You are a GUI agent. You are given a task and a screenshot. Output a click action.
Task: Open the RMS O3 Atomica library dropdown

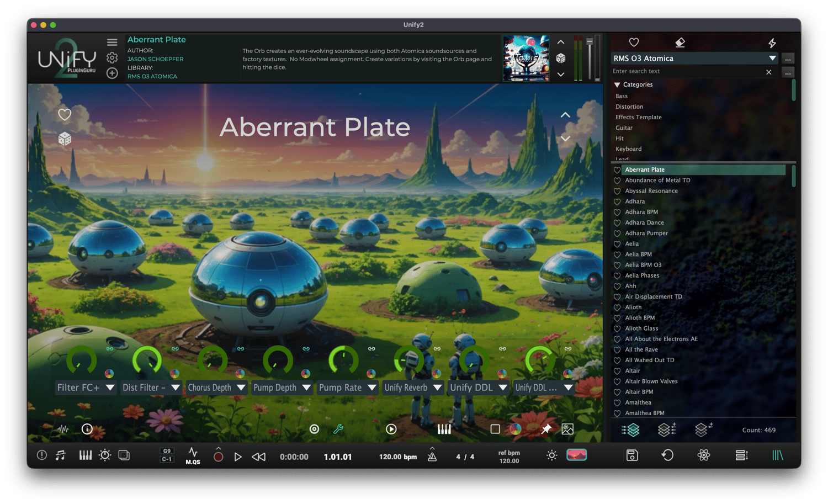694,59
